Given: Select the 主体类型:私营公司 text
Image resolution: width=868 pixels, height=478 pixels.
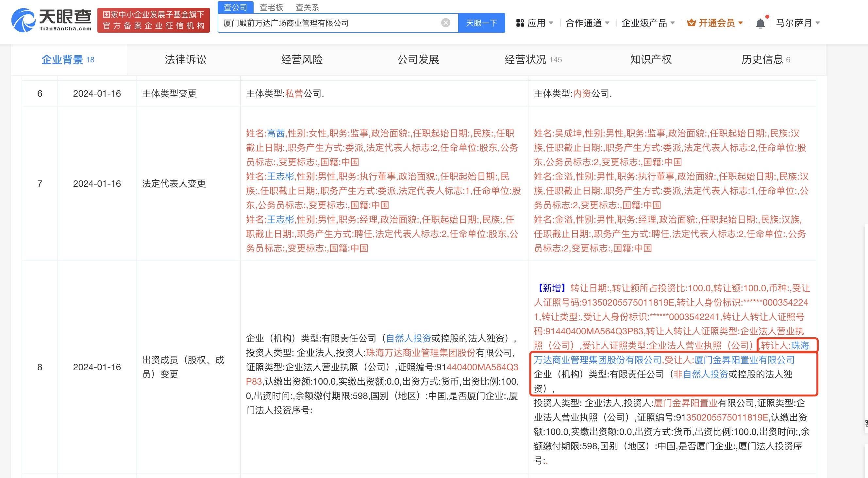Looking at the screenshot, I should (x=285, y=94).
